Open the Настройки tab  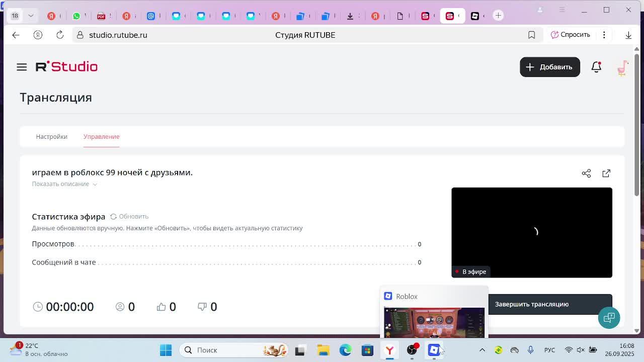tap(51, 137)
